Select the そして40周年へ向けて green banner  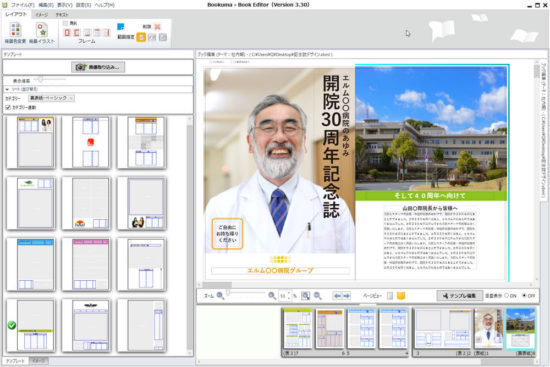(x=431, y=195)
